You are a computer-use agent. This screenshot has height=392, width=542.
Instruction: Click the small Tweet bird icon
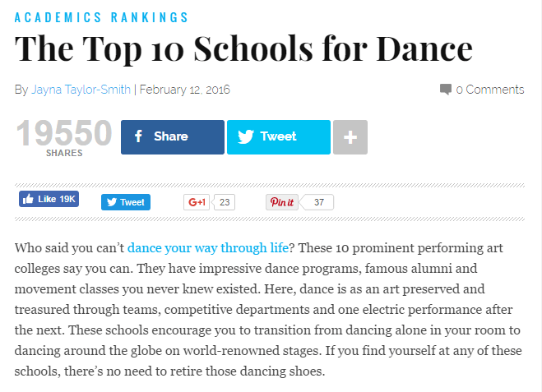click(x=112, y=202)
